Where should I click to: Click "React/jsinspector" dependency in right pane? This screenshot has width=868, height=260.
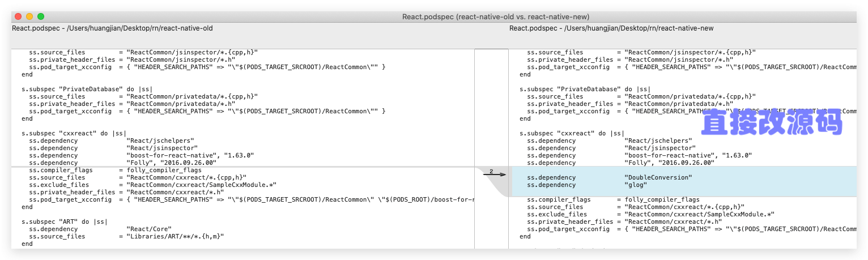pos(612,148)
